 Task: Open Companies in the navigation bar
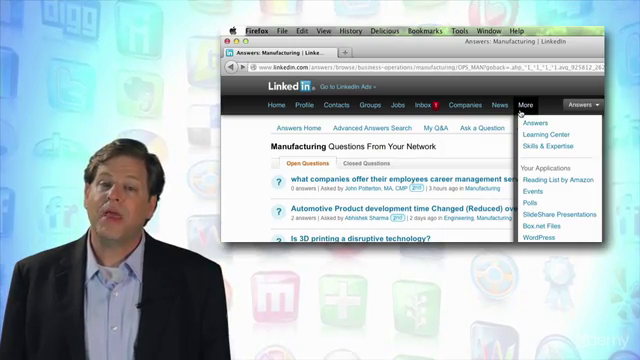coord(465,105)
